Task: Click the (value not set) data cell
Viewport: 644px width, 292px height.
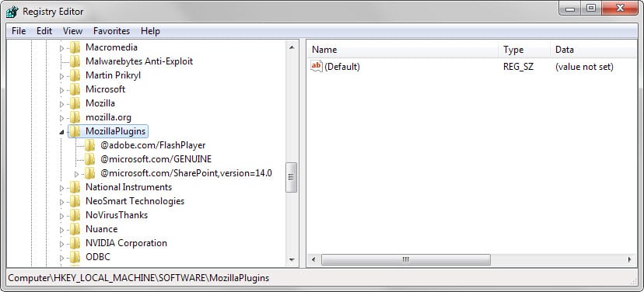Action: point(584,67)
